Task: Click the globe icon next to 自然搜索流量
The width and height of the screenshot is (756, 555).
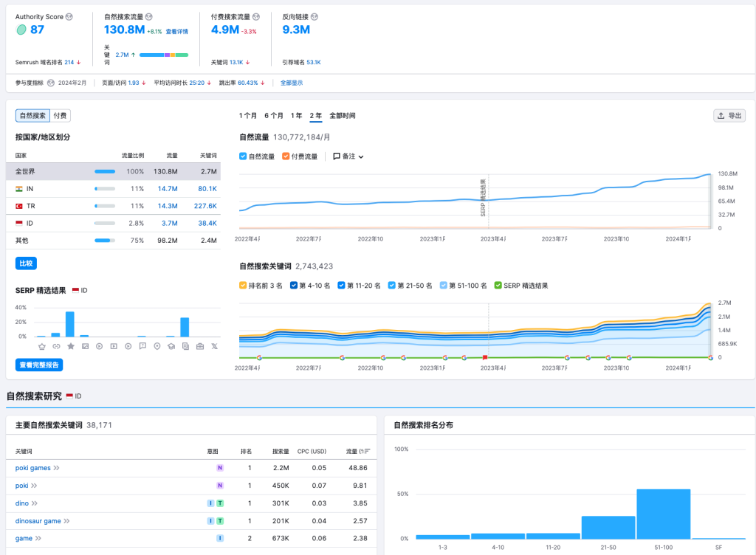Action: click(x=149, y=17)
